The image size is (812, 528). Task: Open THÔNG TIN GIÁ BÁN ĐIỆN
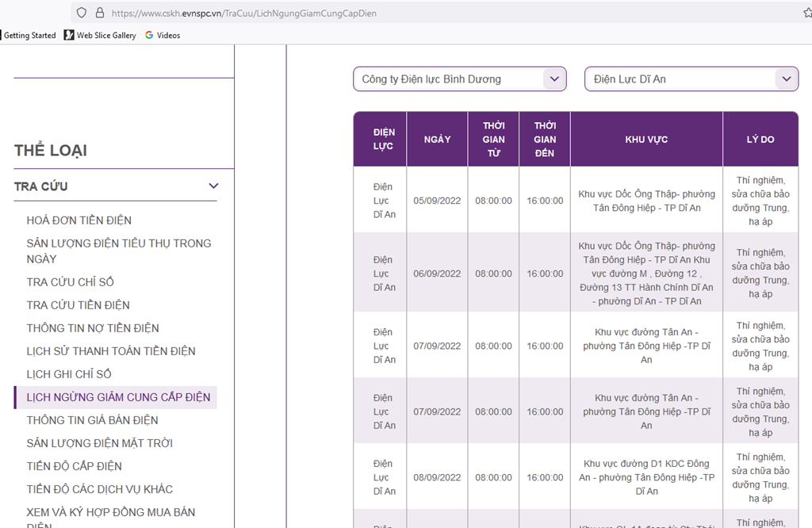pos(92,420)
